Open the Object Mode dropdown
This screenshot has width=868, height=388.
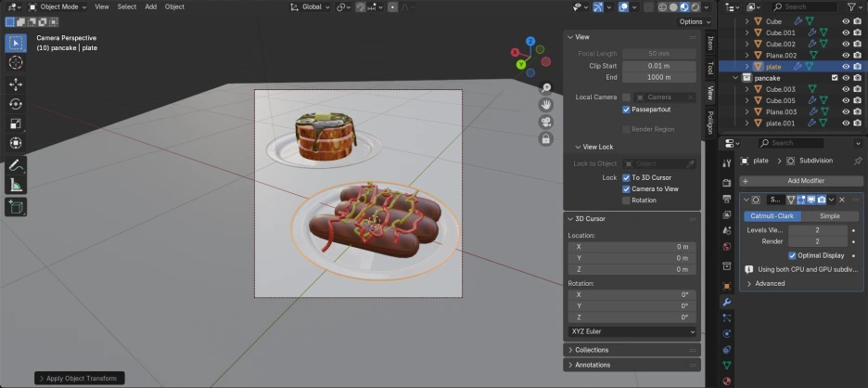[x=60, y=6]
